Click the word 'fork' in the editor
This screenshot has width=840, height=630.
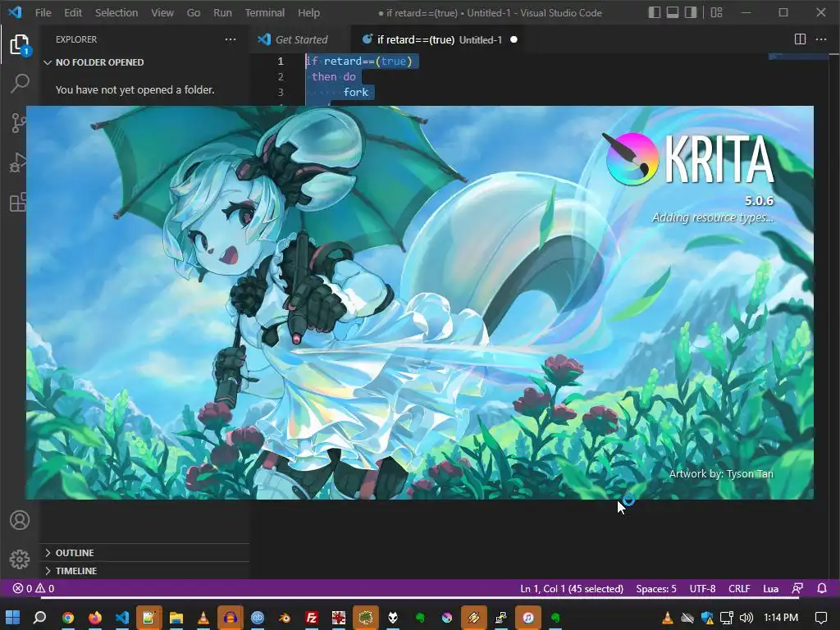click(356, 92)
